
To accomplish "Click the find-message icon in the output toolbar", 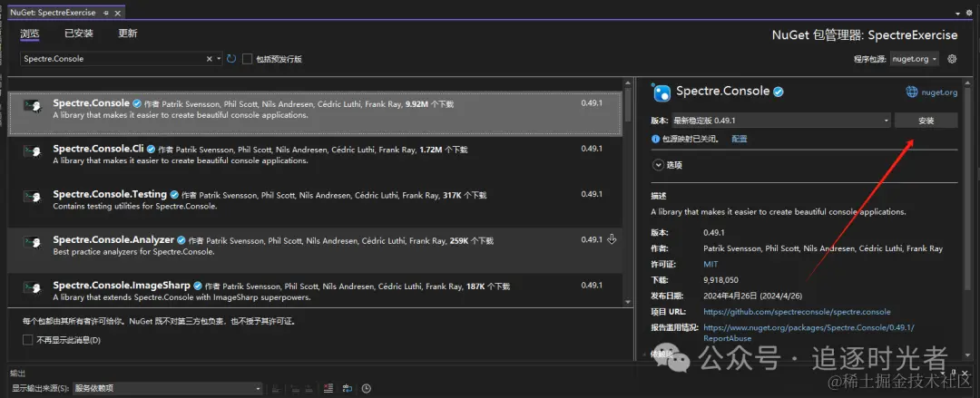I will 276,389.
